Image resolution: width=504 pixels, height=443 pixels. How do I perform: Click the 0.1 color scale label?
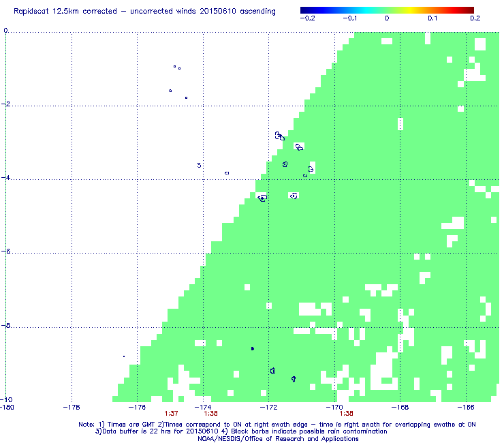[x=432, y=18]
